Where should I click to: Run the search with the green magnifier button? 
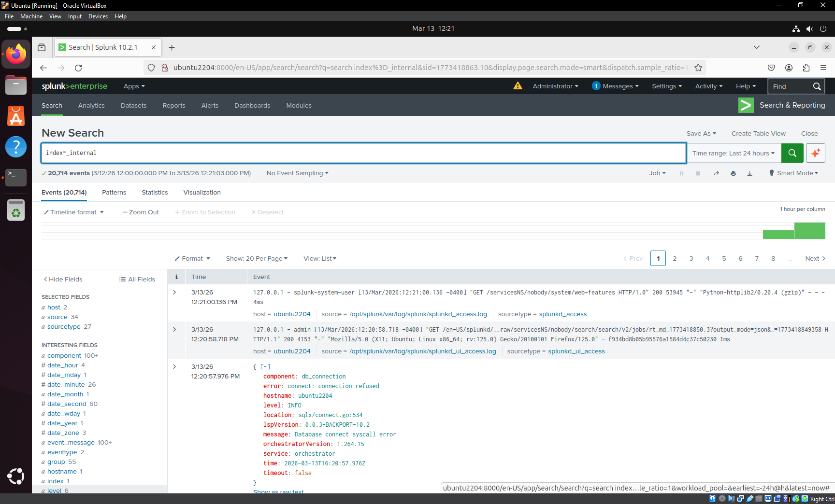coord(792,153)
